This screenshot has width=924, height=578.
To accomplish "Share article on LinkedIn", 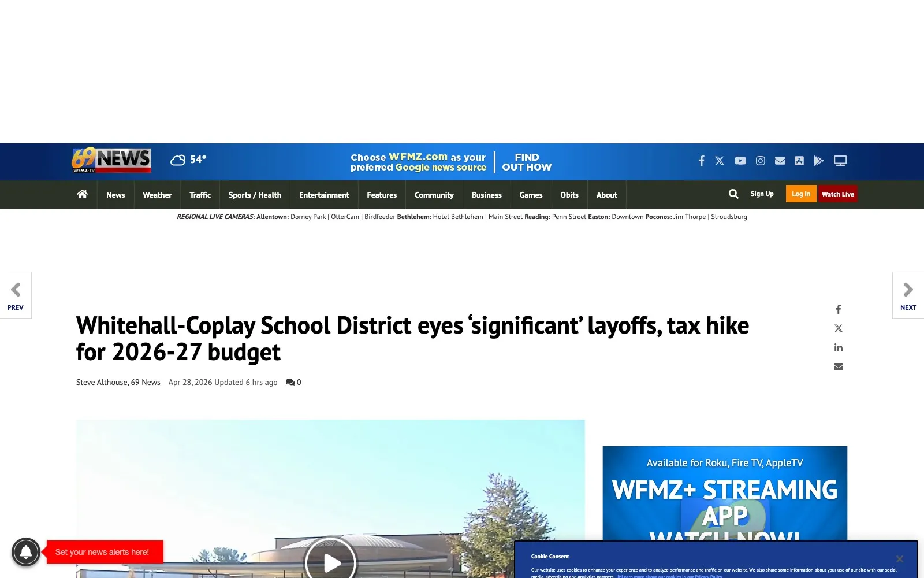I will coord(839,347).
